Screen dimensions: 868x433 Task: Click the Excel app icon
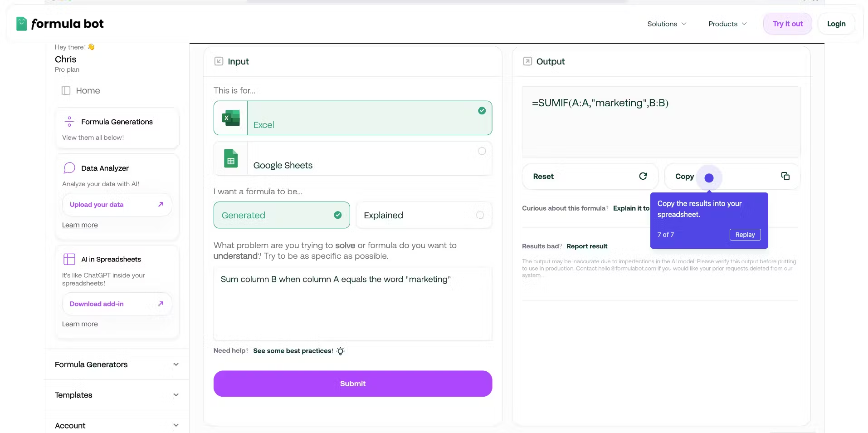[x=231, y=118]
